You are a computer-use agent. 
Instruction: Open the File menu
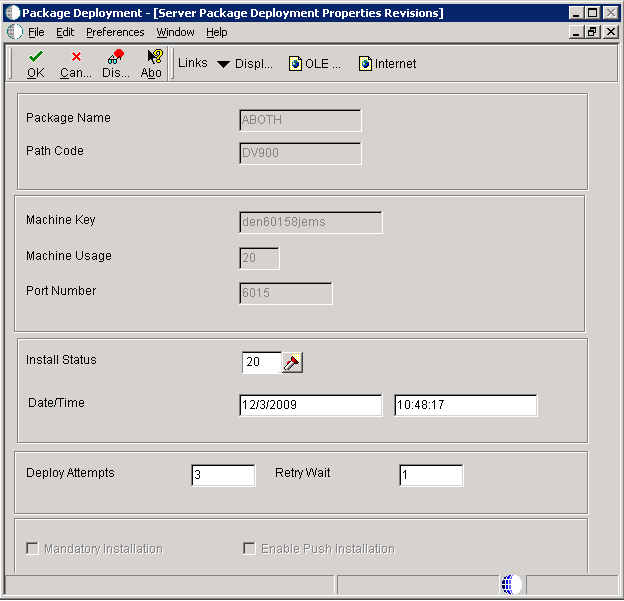coord(36,32)
